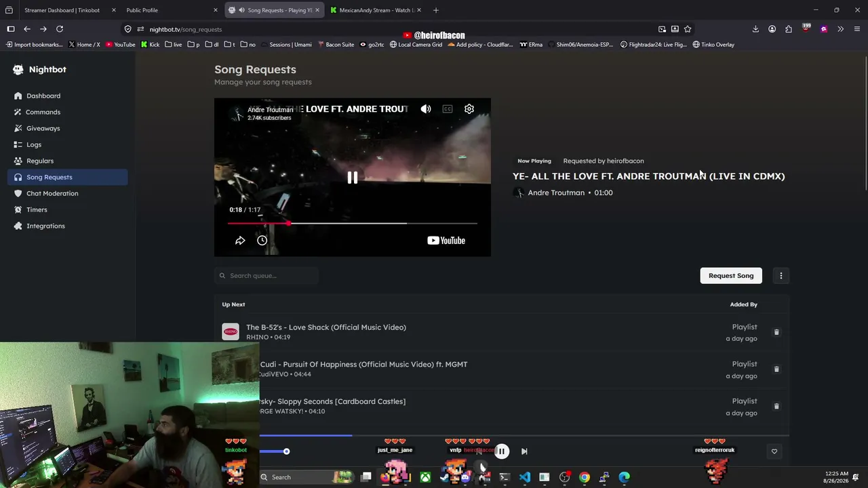This screenshot has width=868, height=488.
Task: Switch to MexicanAndy Stream tab
Action: tap(376, 10)
